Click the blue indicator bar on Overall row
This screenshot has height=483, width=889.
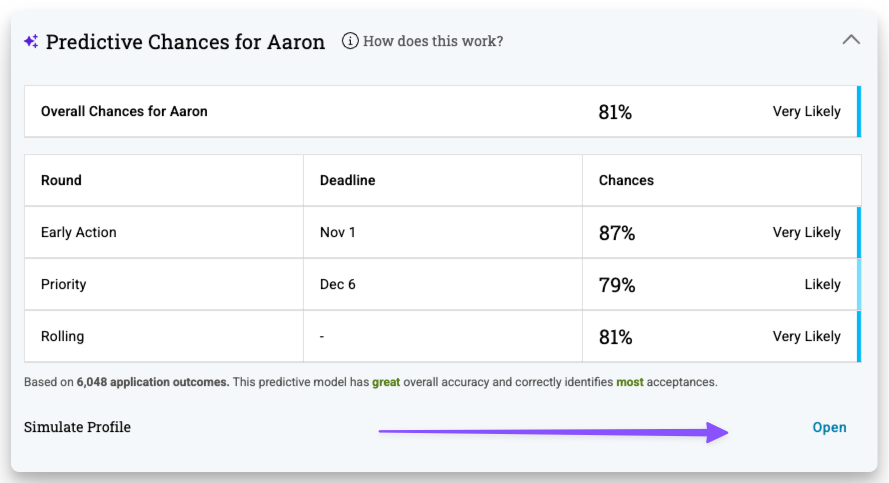[859, 112]
